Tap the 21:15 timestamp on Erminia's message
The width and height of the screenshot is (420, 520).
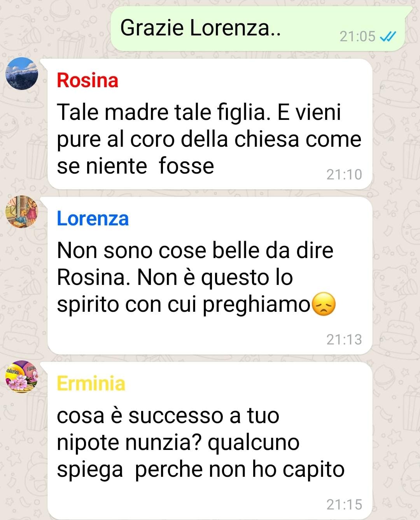click(344, 505)
